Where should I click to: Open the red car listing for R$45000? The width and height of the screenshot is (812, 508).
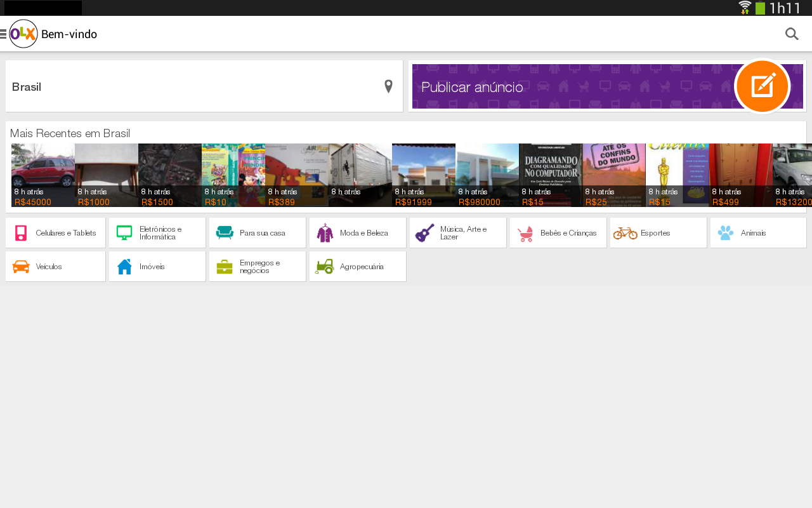tap(43, 175)
